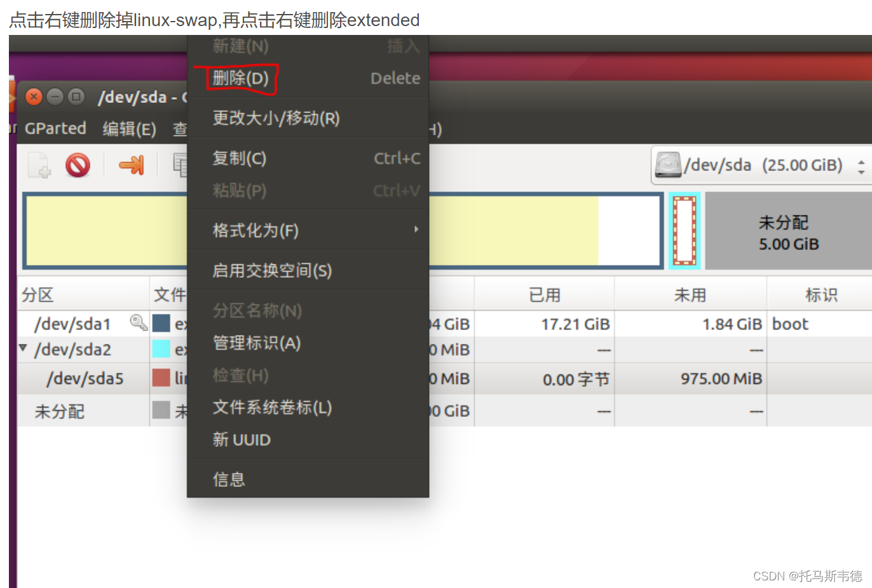Click the orange resize/move arrow toolbar icon
The width and height of the screenshot is (872, 588).
coord(131,165)
